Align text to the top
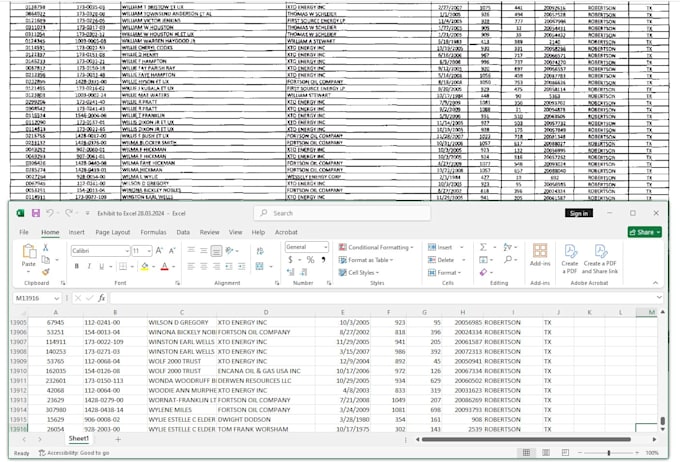The width and height of the screenshot is (680, 462). 191,250
